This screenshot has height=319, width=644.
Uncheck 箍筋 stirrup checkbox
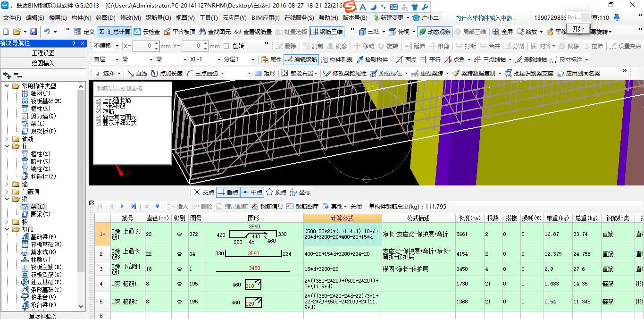[98, 111]
